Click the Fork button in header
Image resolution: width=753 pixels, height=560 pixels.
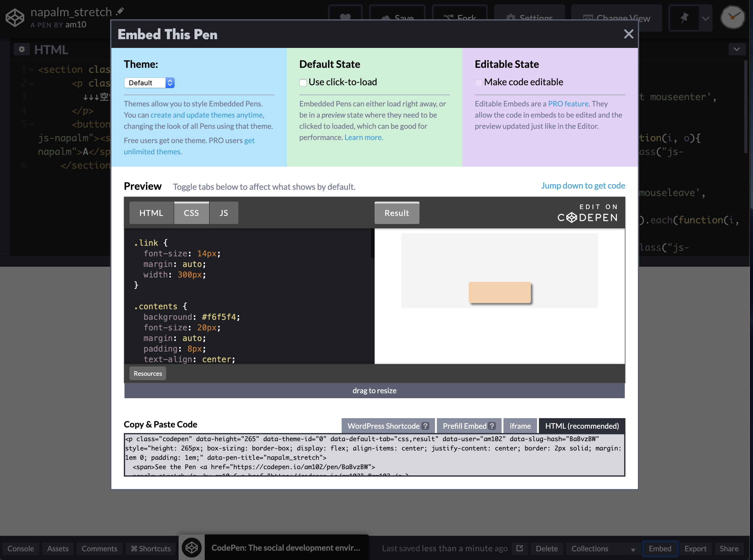point(460,17)
